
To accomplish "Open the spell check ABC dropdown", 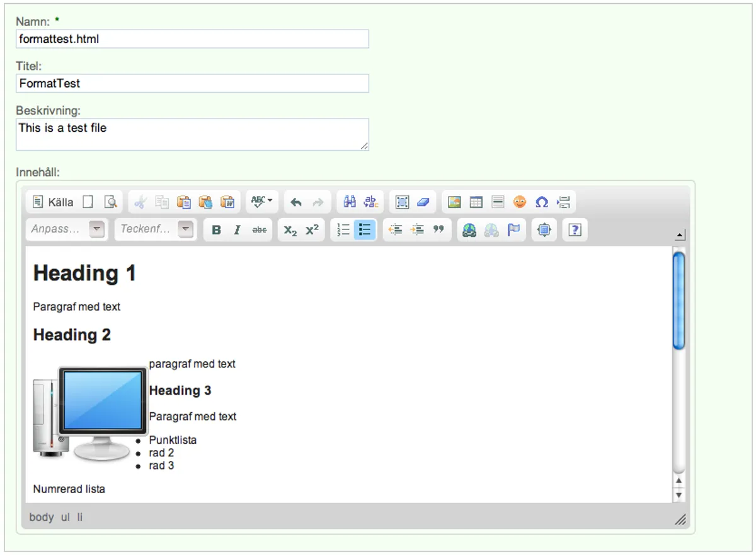I will (260, 202).
